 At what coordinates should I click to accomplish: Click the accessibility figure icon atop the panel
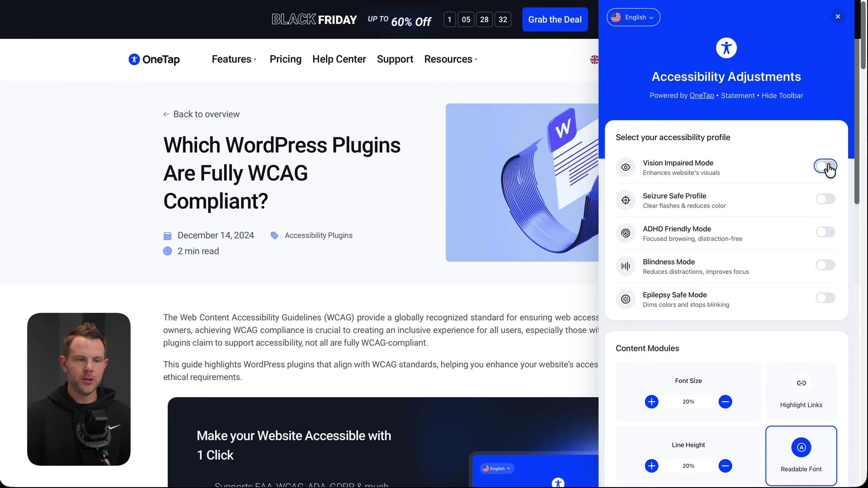(726, 47)
